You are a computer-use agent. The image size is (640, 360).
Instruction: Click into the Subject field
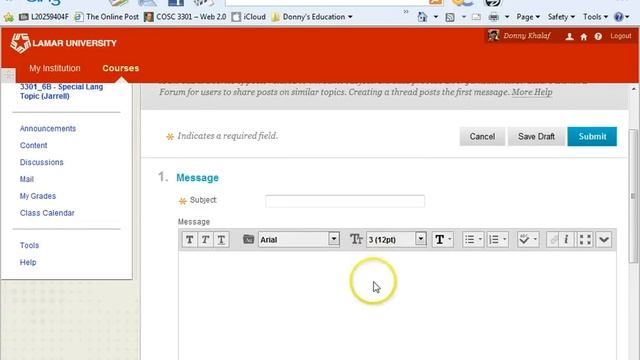coord(345,201)
